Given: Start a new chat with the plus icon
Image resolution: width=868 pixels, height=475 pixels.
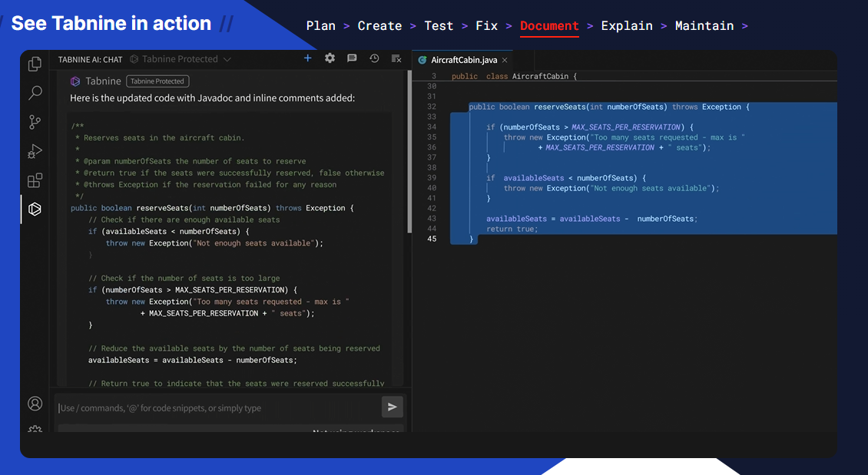Looking at the screenshot, I should 308,58.
